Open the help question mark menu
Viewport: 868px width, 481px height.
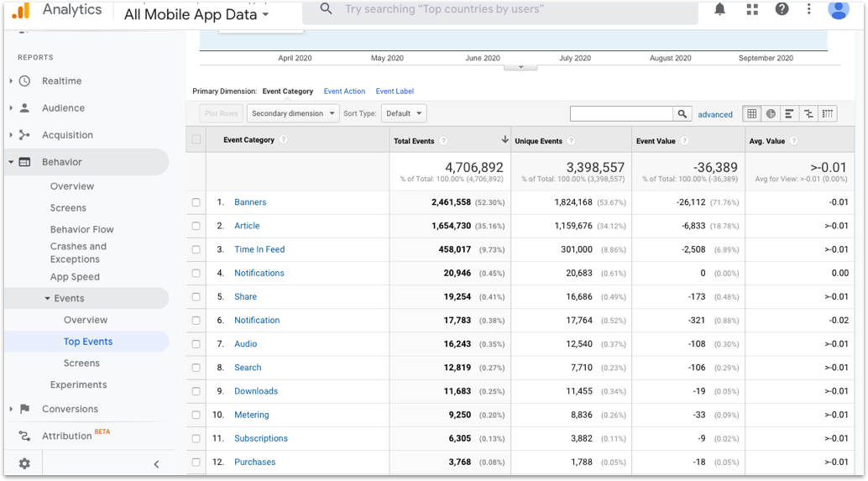coord(782,9)
